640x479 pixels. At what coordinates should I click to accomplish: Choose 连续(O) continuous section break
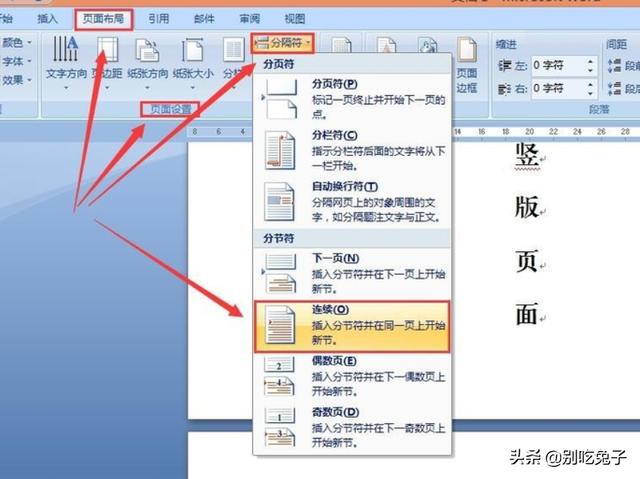(352, 326)
